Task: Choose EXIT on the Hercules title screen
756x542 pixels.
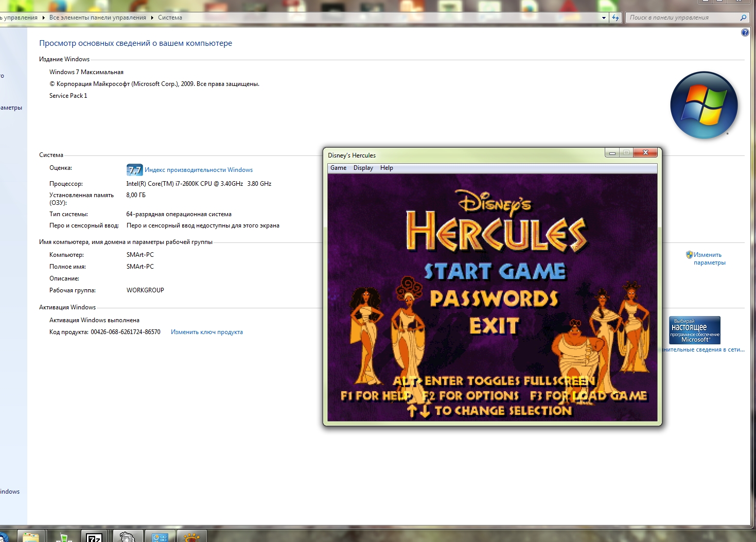Action: click(494, 326)
